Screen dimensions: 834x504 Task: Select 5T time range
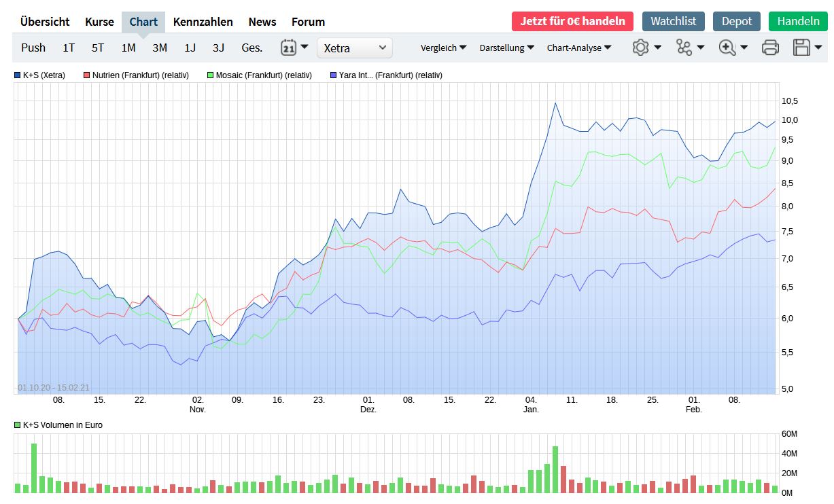pos(98,48)
